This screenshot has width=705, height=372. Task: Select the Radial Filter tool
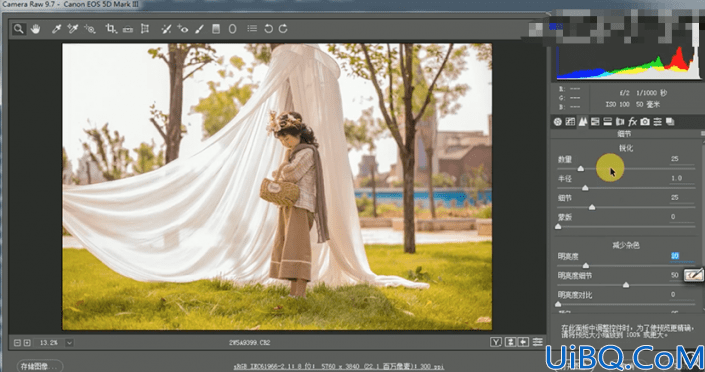pyautogui.click(x=232, y=29)
